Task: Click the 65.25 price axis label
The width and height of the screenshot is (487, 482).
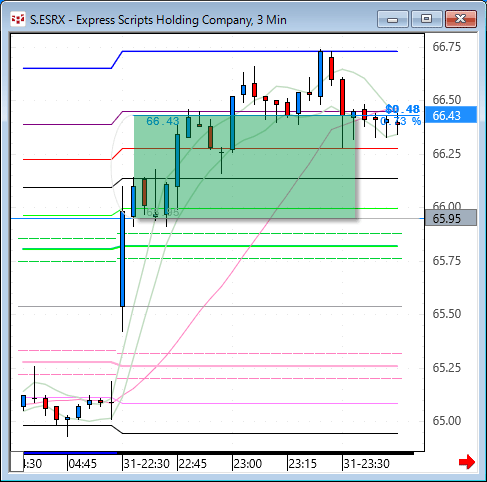Action: pyautogui.click(x=446, y=368)
